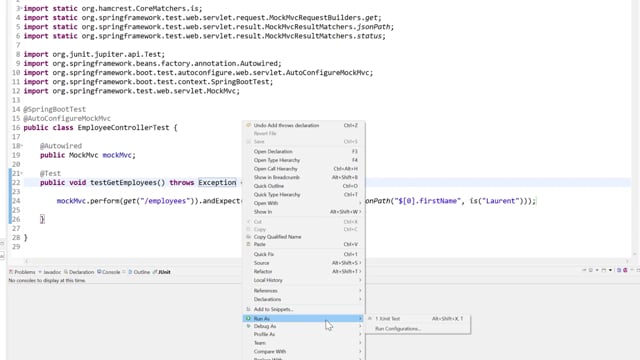Switch to the Javadoc tab
The width and height of the screenshot is (640, 360).
(x=49, y=272)
